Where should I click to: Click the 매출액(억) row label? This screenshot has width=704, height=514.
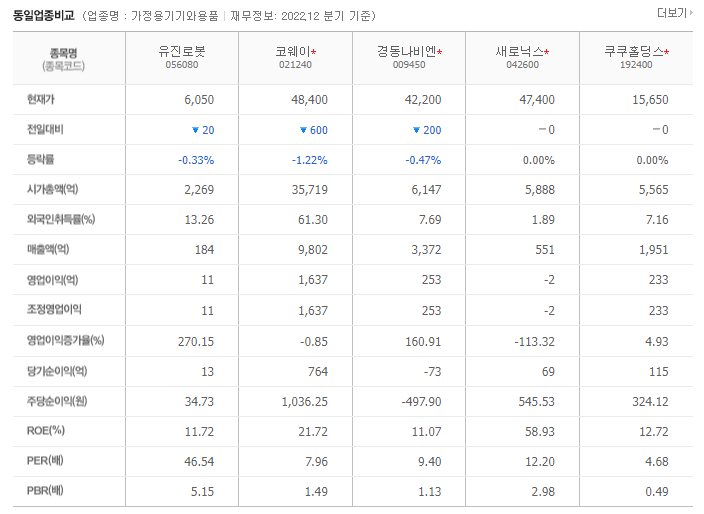(x=48, y=250)
